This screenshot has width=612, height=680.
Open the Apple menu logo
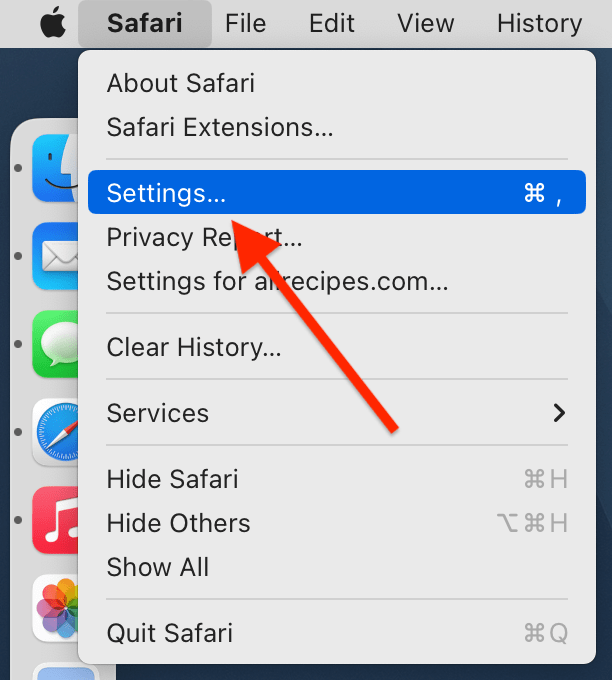point(53,23)
